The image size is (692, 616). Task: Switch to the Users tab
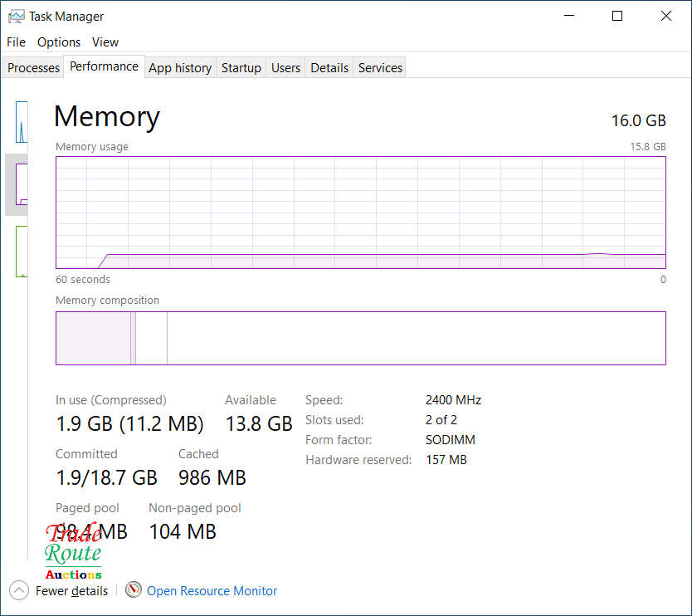pos(285,68)
